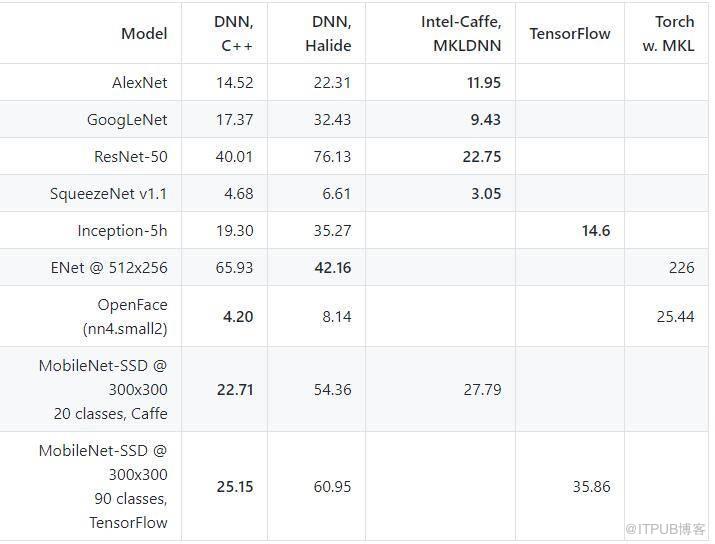Click the TensorFlow column header
This screenshot has width=715, height=544.
tap(570, 33)
